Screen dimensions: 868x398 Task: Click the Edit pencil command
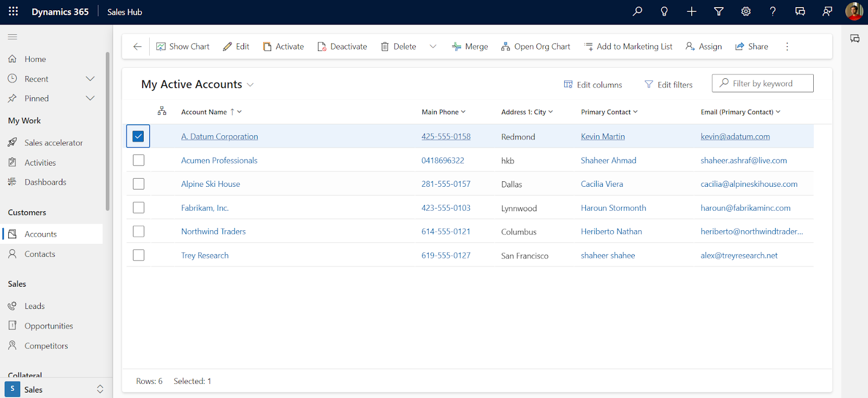(236, 47)
